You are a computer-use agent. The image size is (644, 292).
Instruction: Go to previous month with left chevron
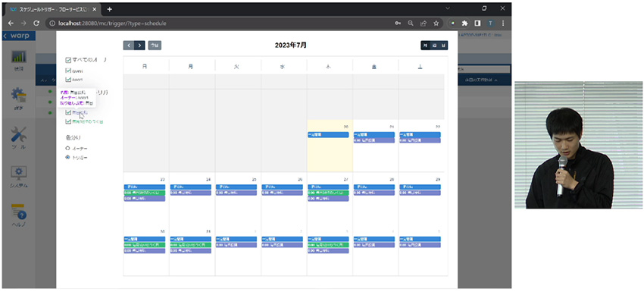click(129, 46)
